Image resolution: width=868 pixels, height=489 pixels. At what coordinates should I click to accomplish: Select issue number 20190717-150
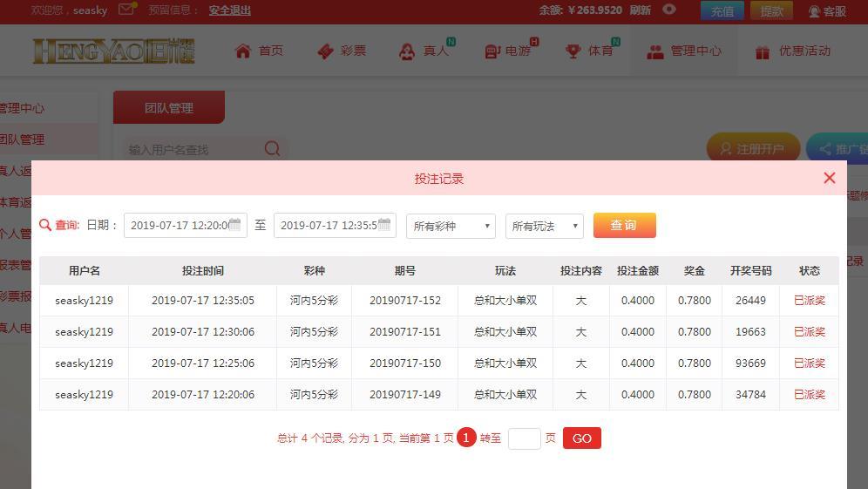click(x=405, y=363)
